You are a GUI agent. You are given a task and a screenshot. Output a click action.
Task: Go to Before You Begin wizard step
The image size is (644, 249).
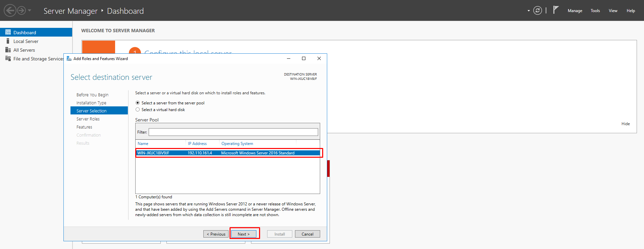(92, 95)
